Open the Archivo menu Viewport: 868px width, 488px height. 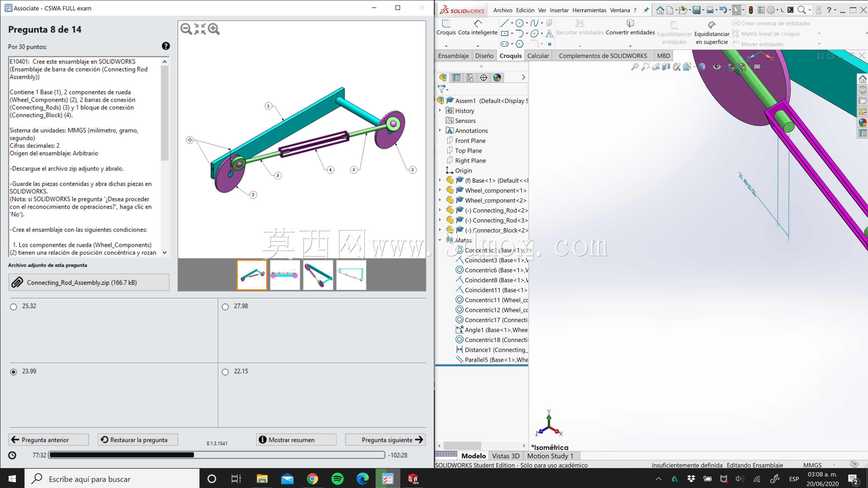point(503,10)
